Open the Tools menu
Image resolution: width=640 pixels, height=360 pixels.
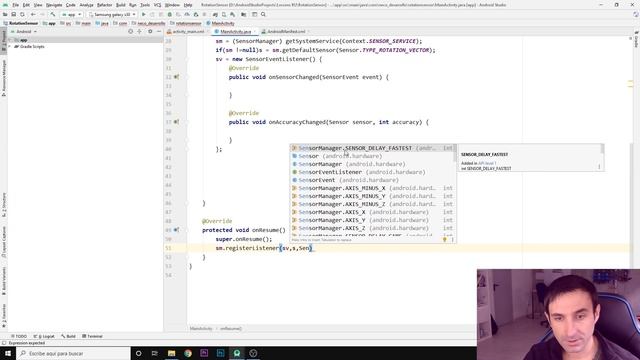point(145,5)
